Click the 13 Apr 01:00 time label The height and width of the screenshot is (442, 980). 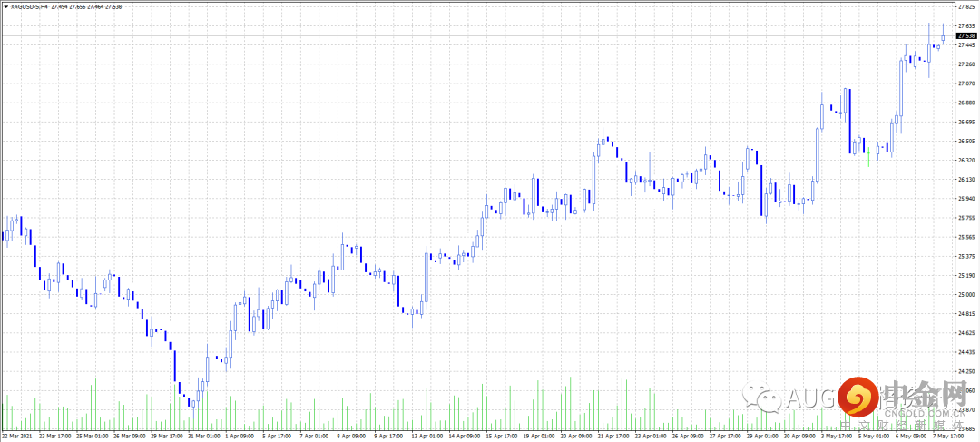pos(426,437)
